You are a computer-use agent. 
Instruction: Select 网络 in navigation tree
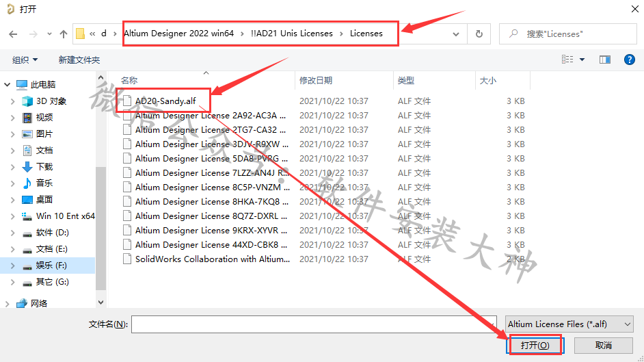(38, 303)
